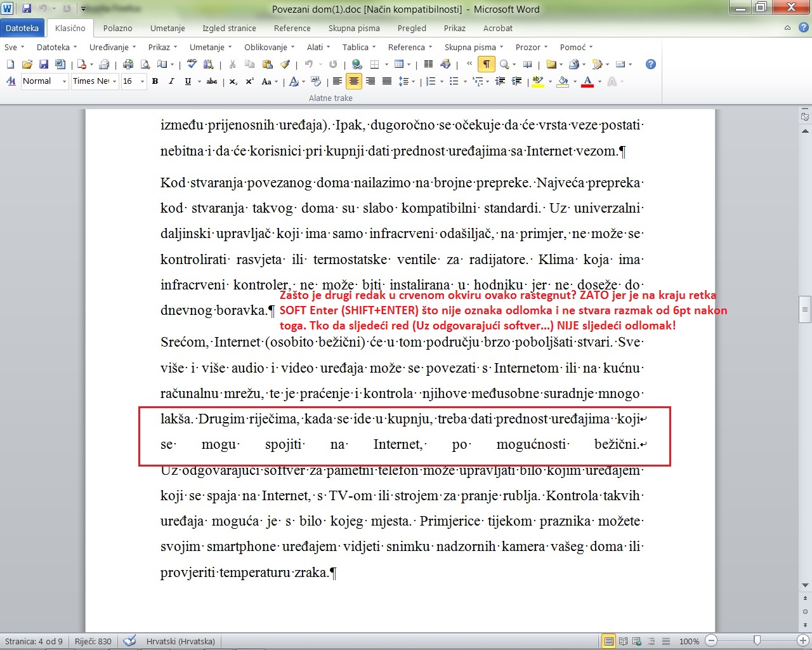The width and height of the screenshot is (812, 650).
Task: Switch to the Skupna pisma ribbon tab
Action: tap(354, 28)
